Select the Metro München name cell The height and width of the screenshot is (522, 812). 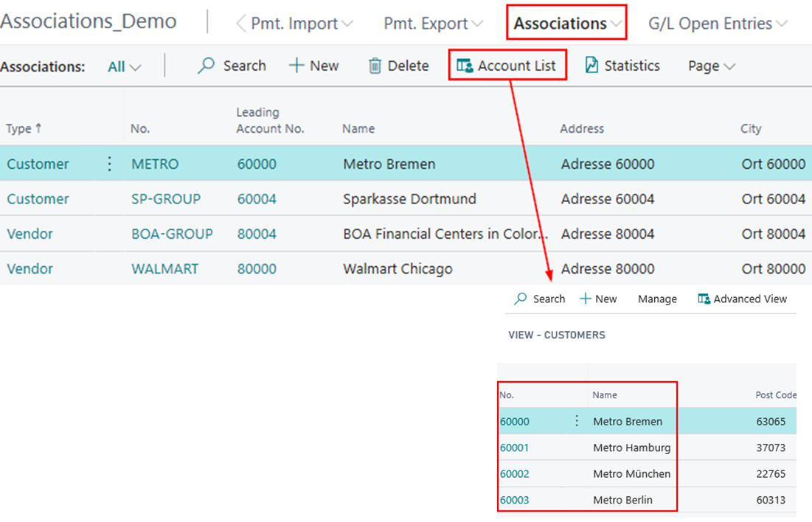(x=632, y=473)
